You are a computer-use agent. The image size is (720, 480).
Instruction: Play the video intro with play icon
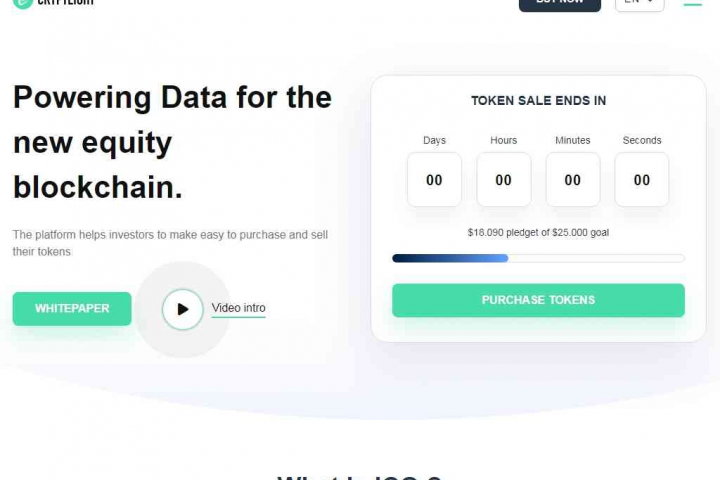tap(182, 309)
